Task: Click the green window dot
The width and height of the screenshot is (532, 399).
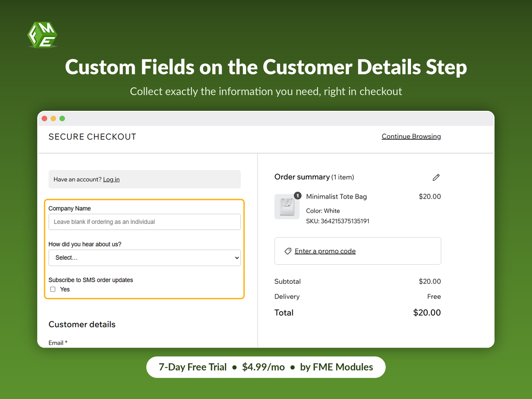Action: click(62, 118)
